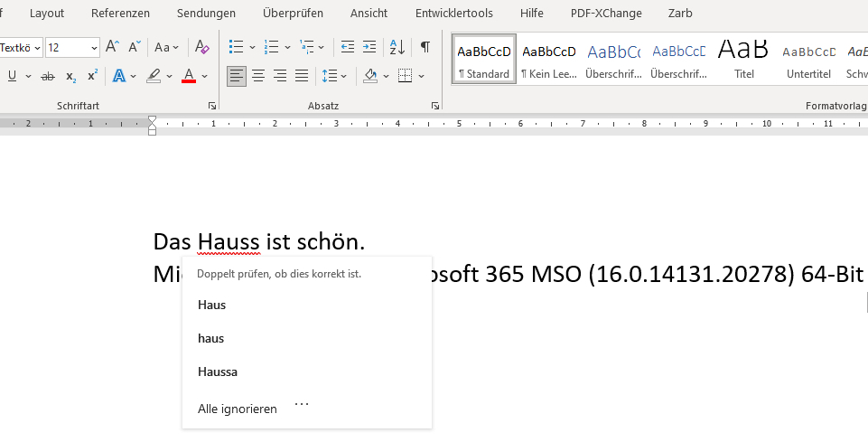This screenshot has width=868, height=442.
Task: Apply the Kein Leerraum style
Action: coord(549,59)
